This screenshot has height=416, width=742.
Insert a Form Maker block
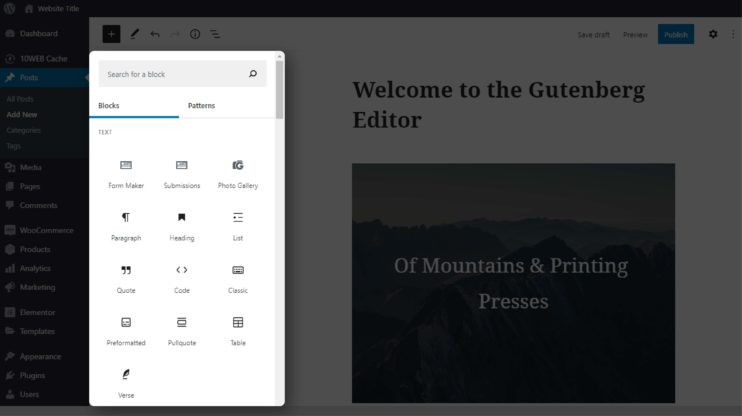[126, 174]
